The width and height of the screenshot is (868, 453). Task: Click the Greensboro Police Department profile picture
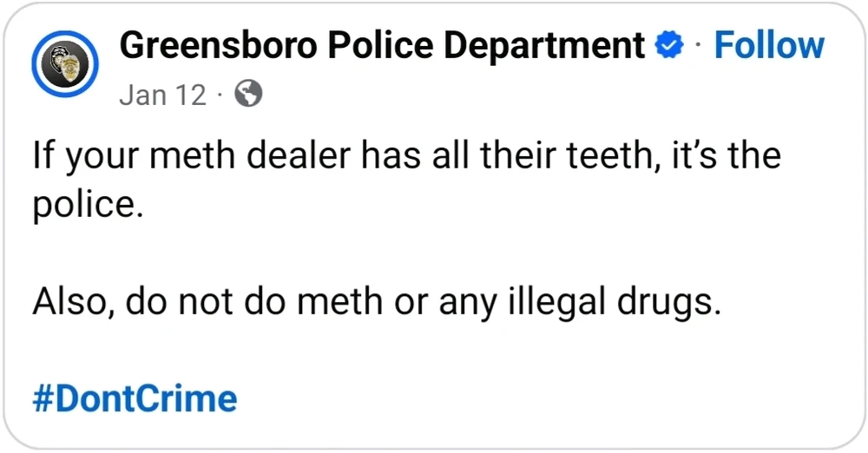pos(63,62)
